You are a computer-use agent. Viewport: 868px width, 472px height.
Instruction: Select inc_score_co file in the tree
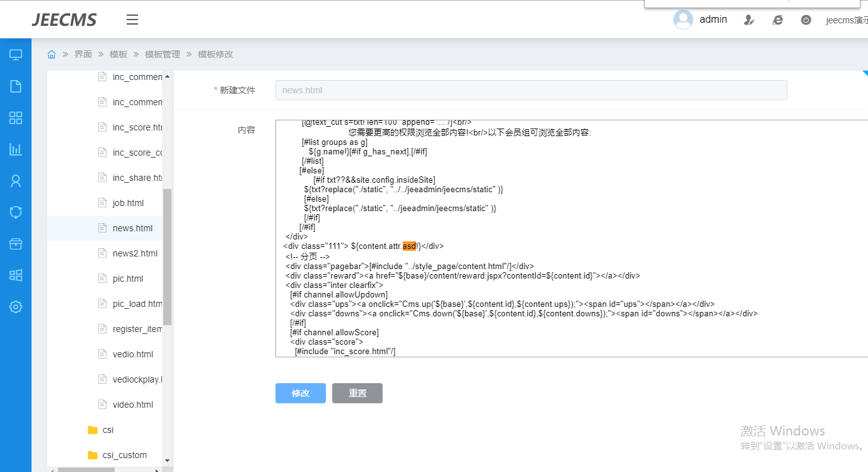point(137,153)
